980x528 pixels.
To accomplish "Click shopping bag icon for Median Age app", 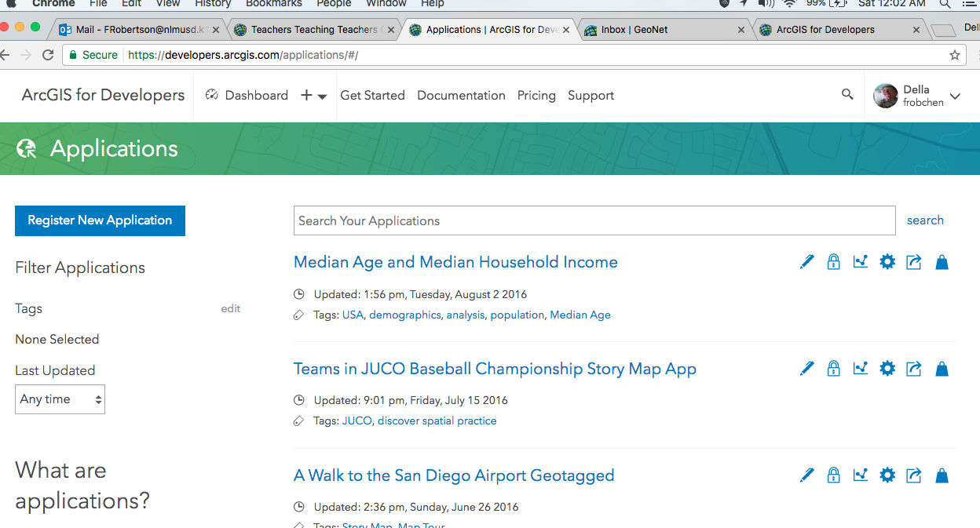I will [942, 262].
